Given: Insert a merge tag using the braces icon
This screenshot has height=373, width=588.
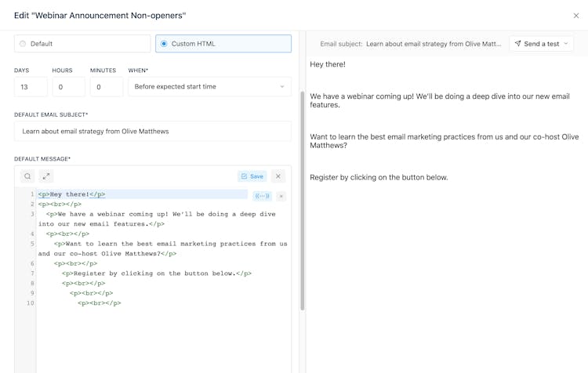Looking at the screenshot, I should pyautogui.click(x=263, y=196).
